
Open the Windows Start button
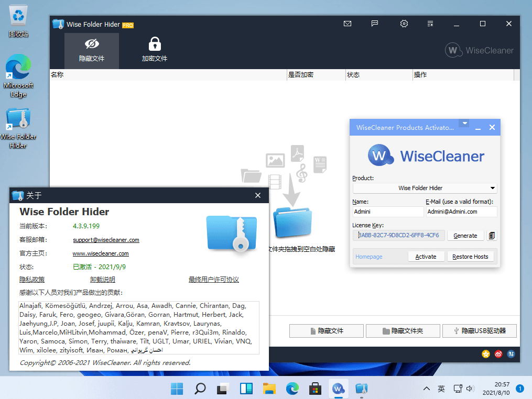(x=177, y=389)
